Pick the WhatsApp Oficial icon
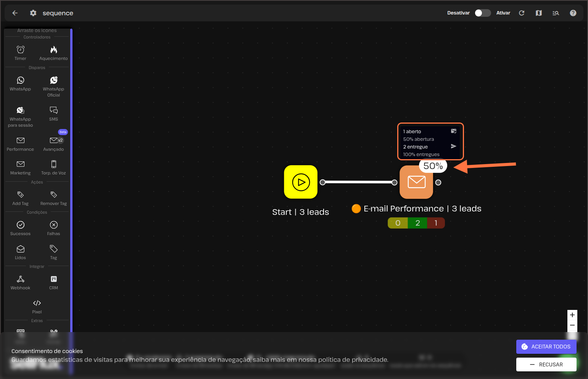588x379 pixels. click(x=54, y=81)
